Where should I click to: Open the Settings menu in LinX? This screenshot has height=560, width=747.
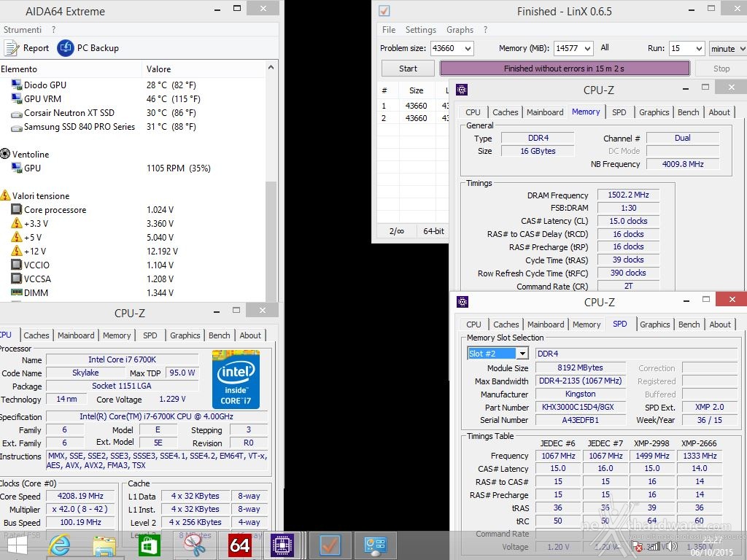(421, 29)
